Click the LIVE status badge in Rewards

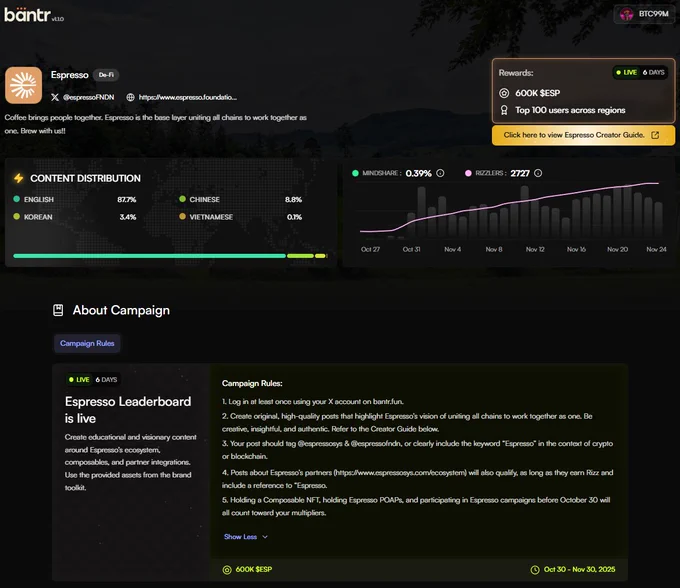coord(626,72)
